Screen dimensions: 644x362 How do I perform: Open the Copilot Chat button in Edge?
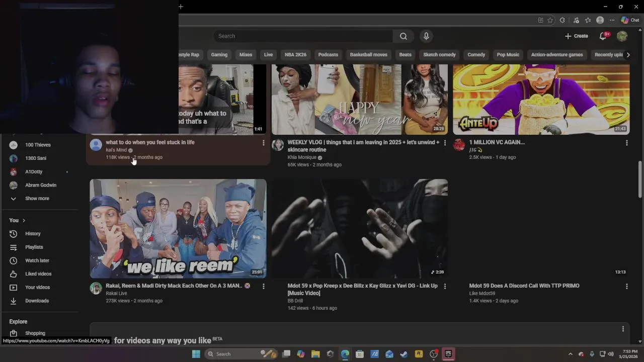pos(630,20)
